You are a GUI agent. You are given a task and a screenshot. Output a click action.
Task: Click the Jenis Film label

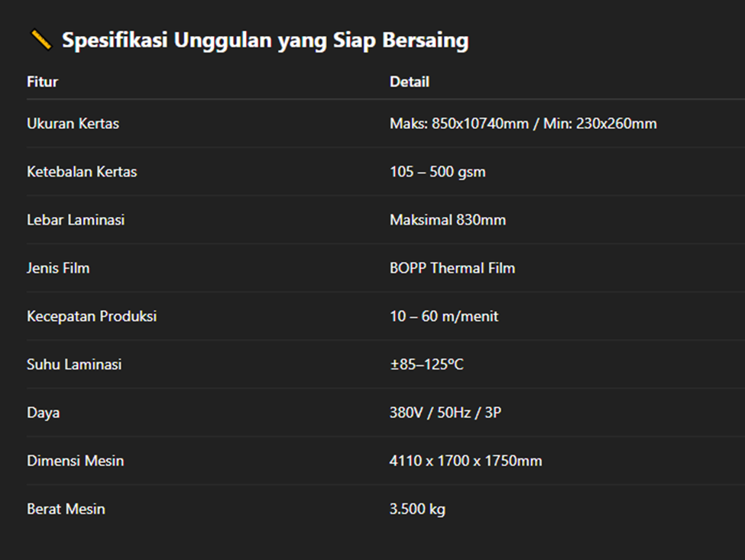(58, 268)
